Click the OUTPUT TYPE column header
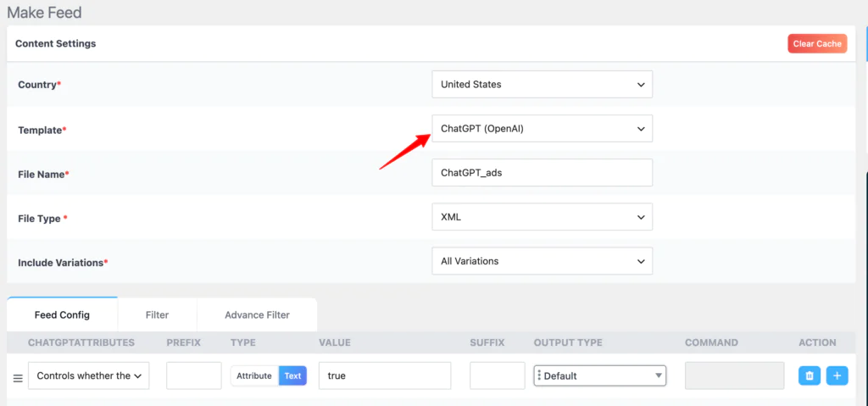 click(x=568, y=343)
